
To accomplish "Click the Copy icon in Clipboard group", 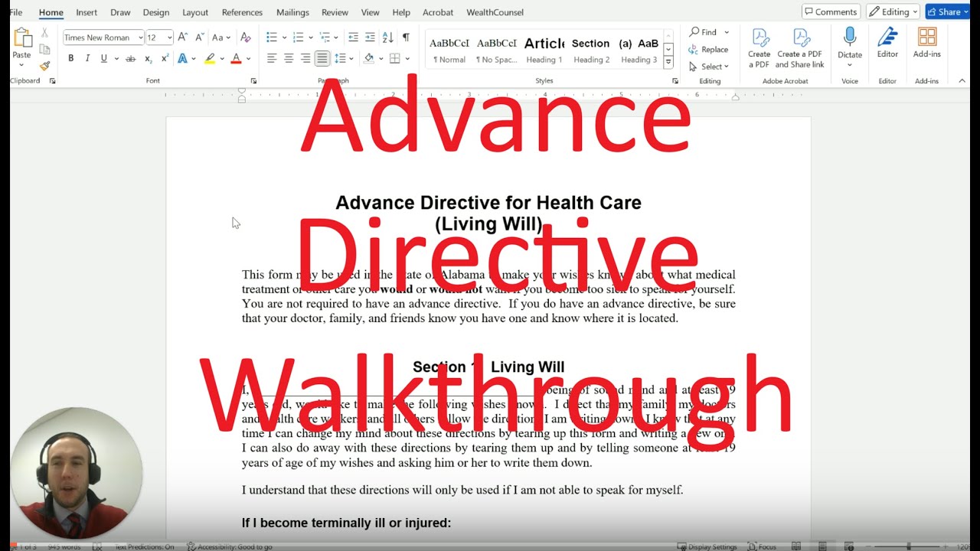I will (x=45, y=49).
